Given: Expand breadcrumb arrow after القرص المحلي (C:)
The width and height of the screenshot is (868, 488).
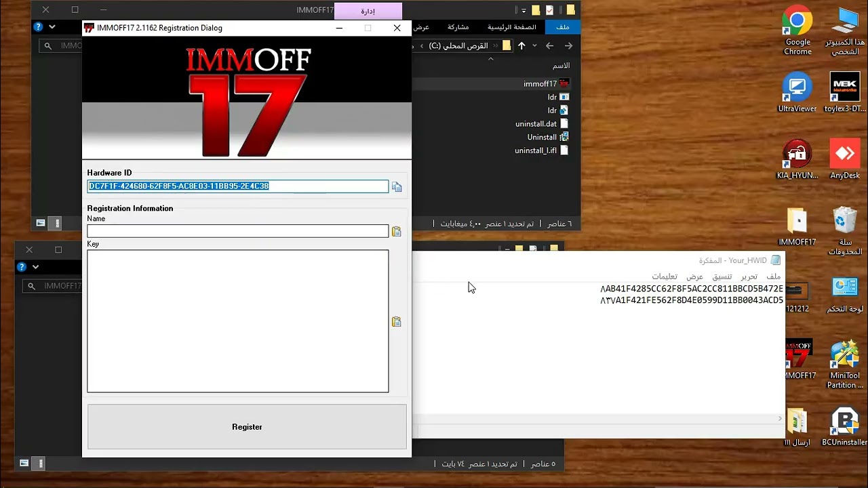Looking at the screenshot, I should coord(422,46).
